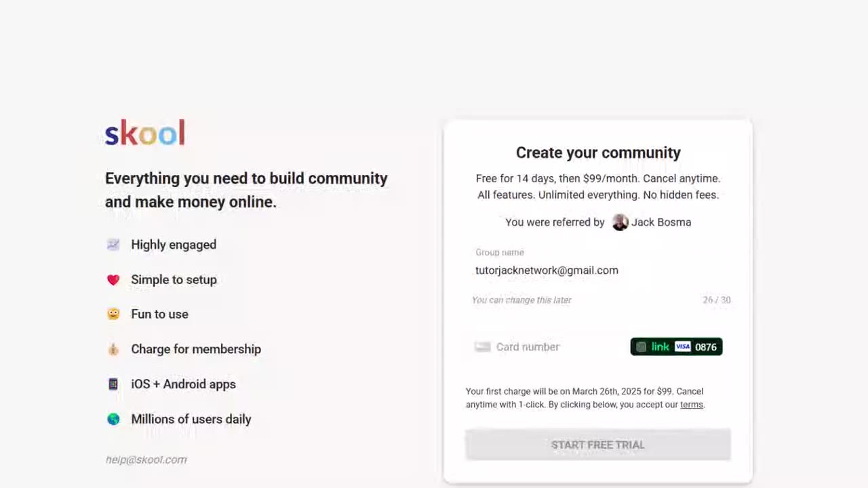Click the first charge March 26th notice
The width and height of the screenshot is (868, 488).
[x=586, y=398]
